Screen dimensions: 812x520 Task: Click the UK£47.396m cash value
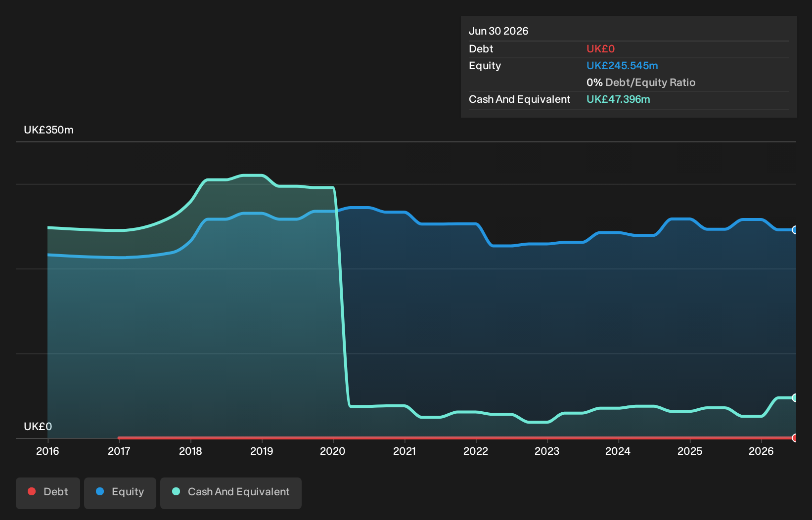point(618,99)
